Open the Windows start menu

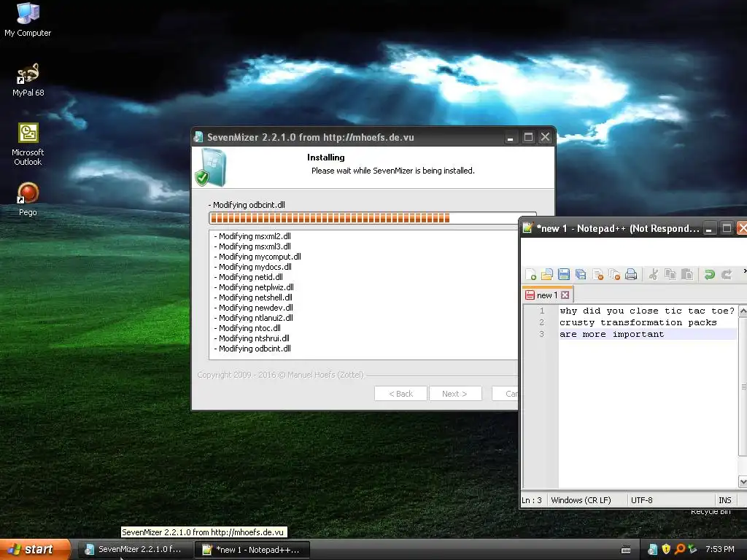pyautogui.click(x=35, y=550)
